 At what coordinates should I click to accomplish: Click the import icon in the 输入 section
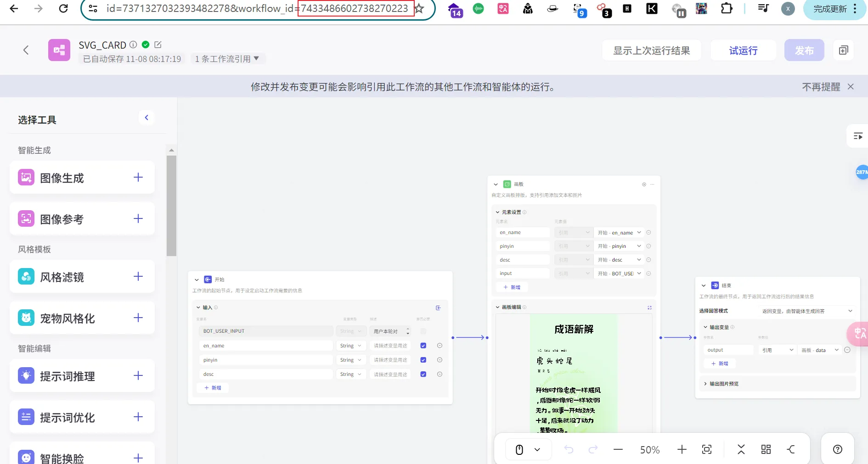438,307
